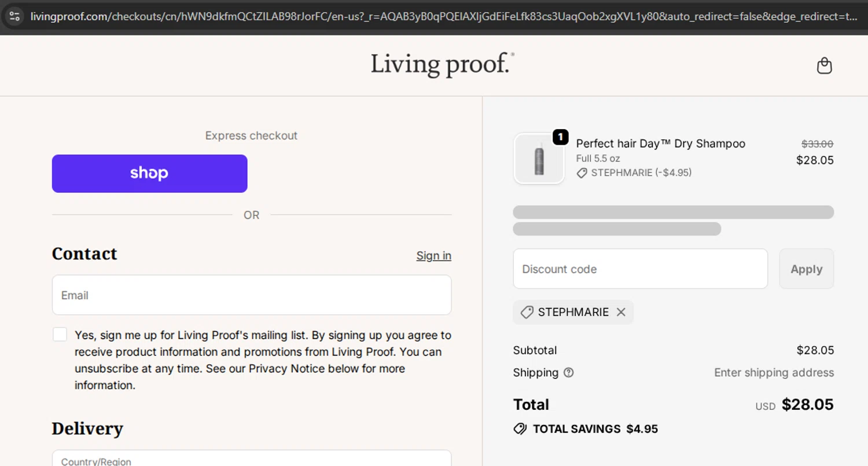Click the quantity badge on product image
The image size is (868, 466).
pos(560,137)
